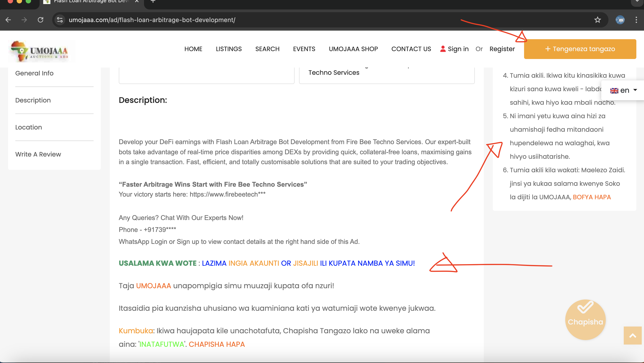The image size is (644, 363).
Task: Open UMOJAAA SHOP menu item
Action: (x=353, y=49)
